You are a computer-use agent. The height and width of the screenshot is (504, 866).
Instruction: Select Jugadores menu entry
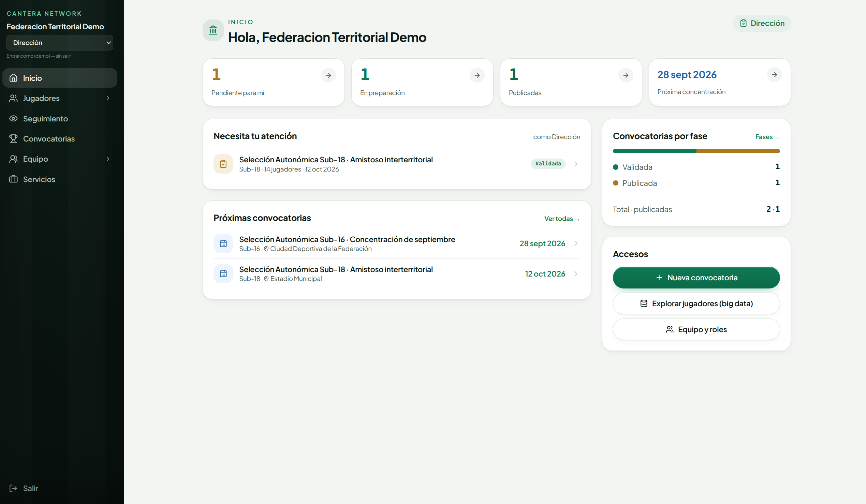pos(60,98)
